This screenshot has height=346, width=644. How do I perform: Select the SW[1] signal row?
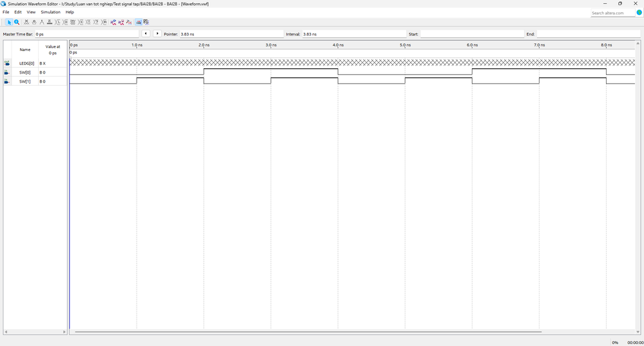coord(35,81)
